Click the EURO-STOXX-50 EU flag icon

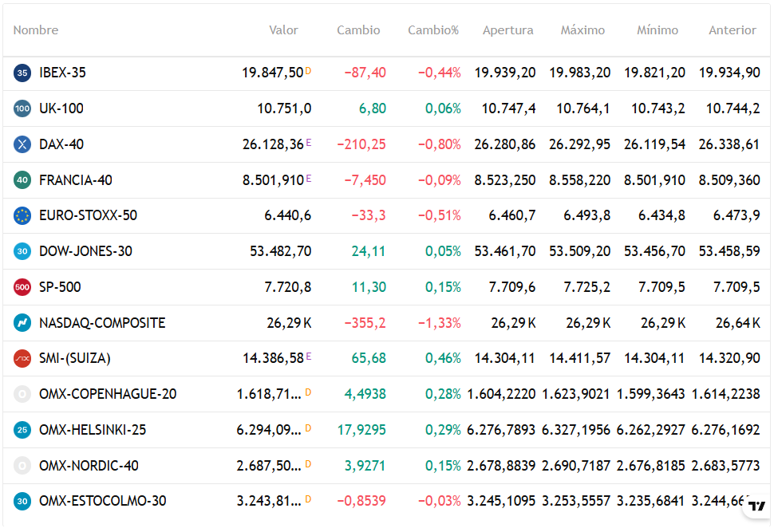[x=22, y=215]
